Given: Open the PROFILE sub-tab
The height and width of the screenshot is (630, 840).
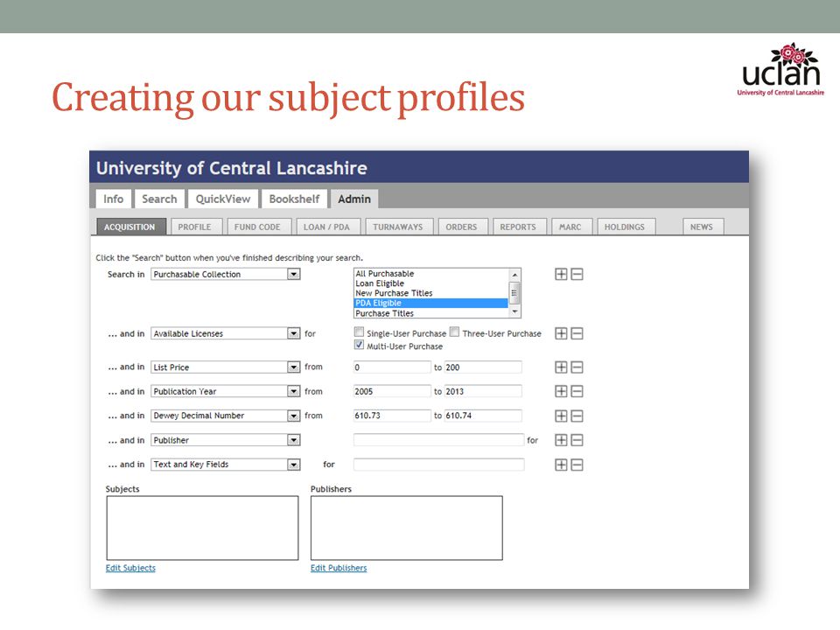Looking at the screenshot, I should tap(195, 227).
